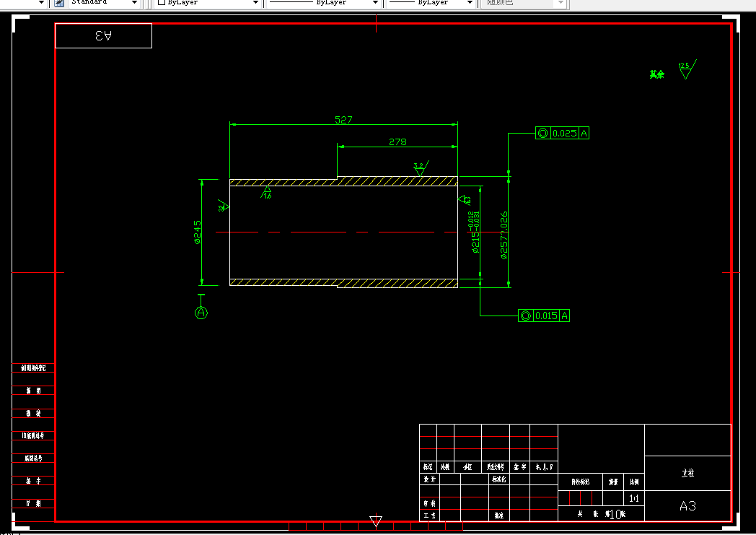The image size is (756, 535).
Task: Select the 标记 title block cell
Action: [428, 467]
